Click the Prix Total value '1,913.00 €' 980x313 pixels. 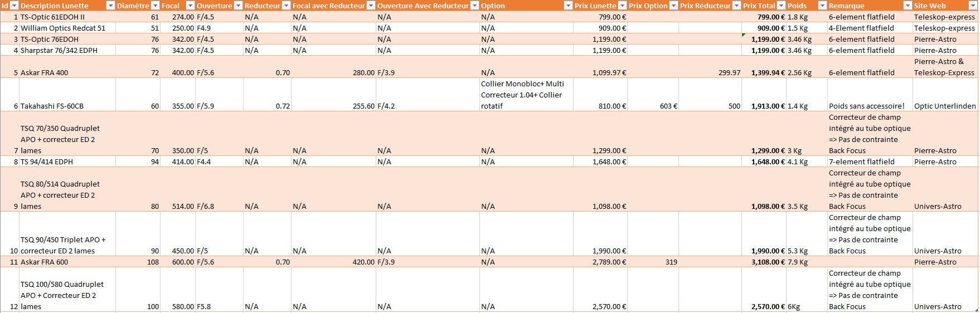point(768,106)
